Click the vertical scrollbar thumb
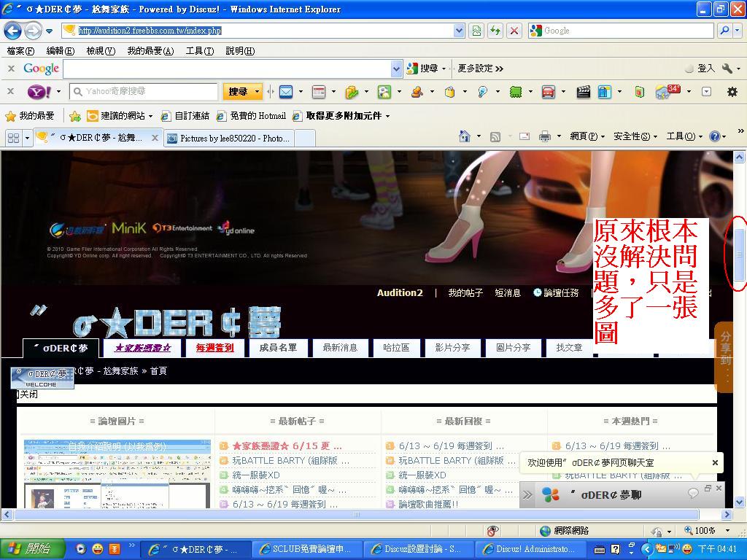 pos(739,254)
